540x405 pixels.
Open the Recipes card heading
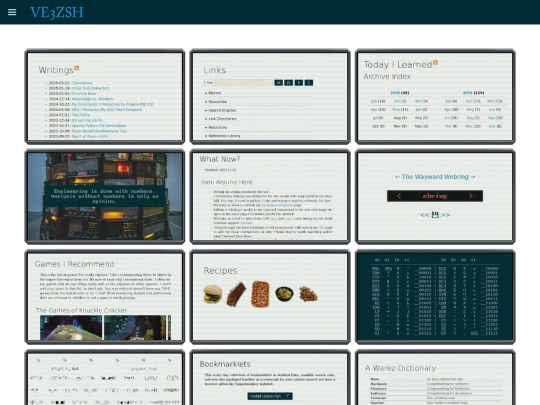click(x=220, y=270)
